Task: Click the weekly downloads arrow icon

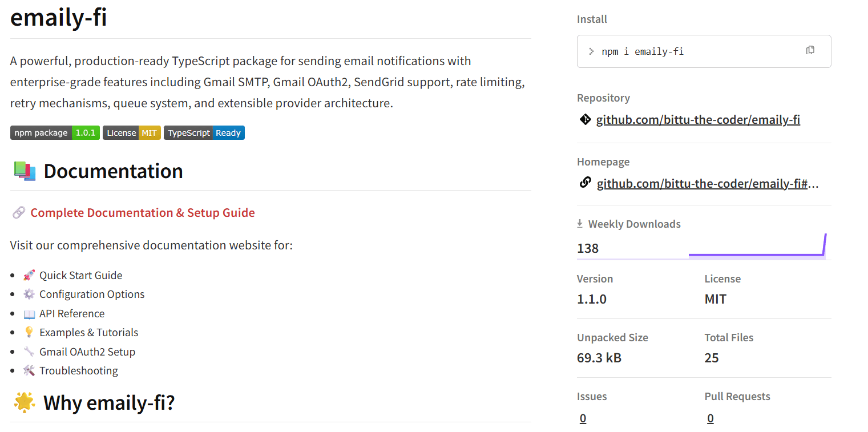Action: pos(580,224)
